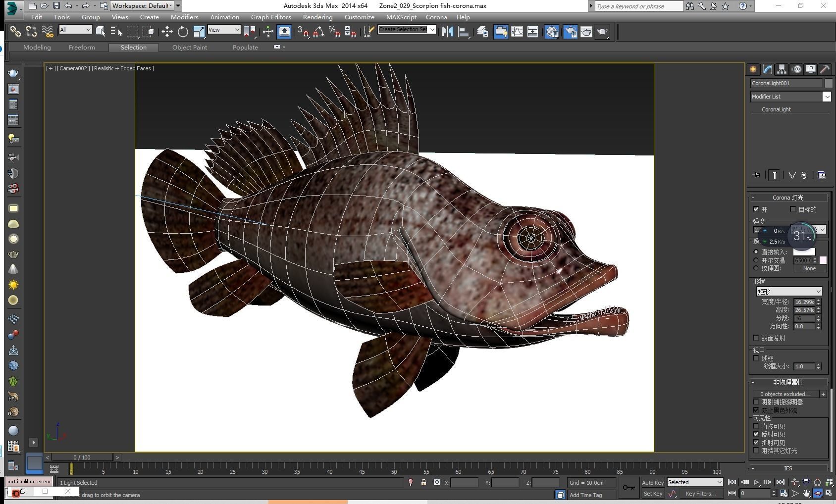Activate the Select and Rotate tool
The height and width of the screenshot is (504, 836).
pyautogui.click(x=183, y=32)
